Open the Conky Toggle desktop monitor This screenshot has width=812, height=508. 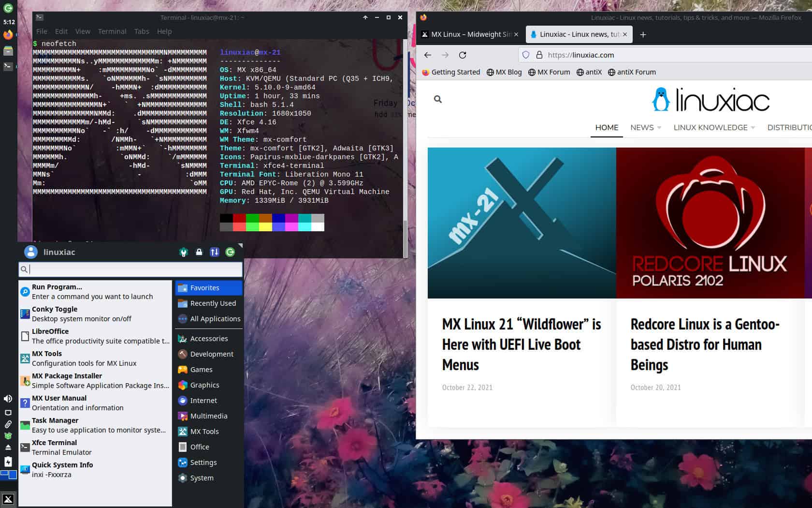pos(54,314)
